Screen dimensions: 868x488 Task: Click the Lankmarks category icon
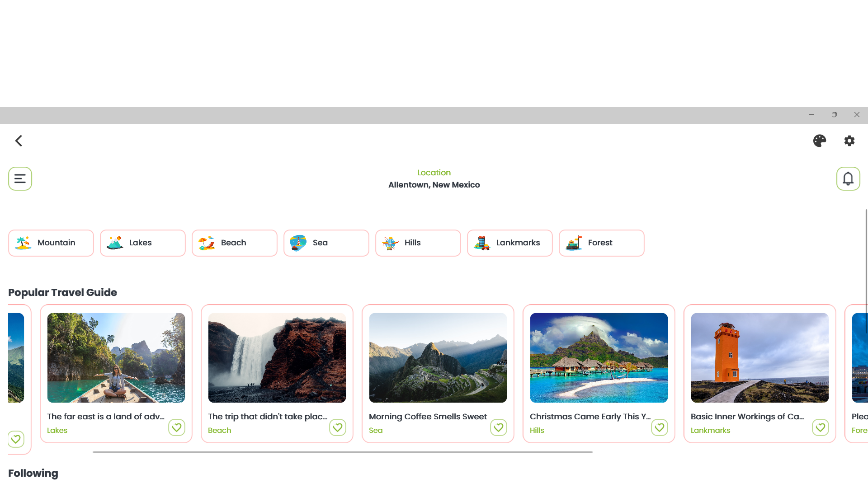481,243
